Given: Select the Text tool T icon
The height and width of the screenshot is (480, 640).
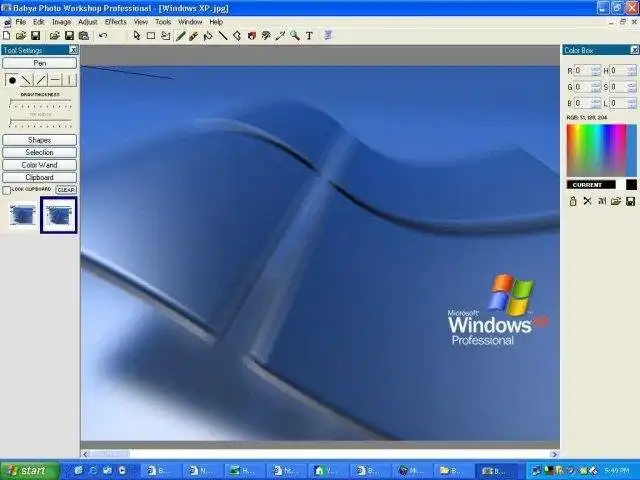Looking at the screenshot, I should 309,36.
